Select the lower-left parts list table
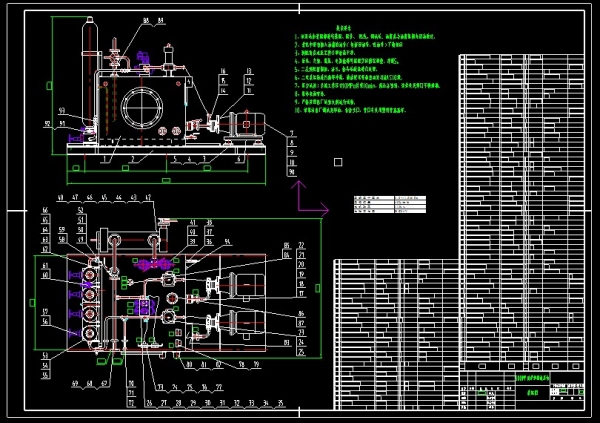Viewport: 600px width, 423px height. [395, 330]
